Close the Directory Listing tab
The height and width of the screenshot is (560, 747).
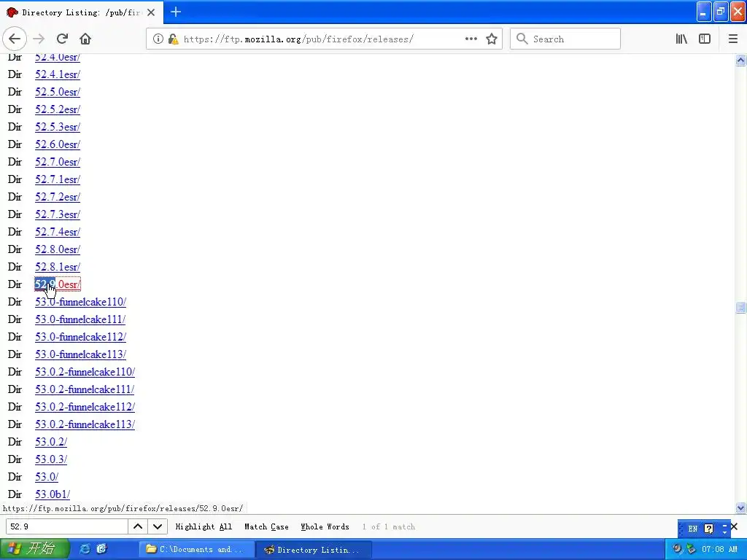click(x=151, y=12)
